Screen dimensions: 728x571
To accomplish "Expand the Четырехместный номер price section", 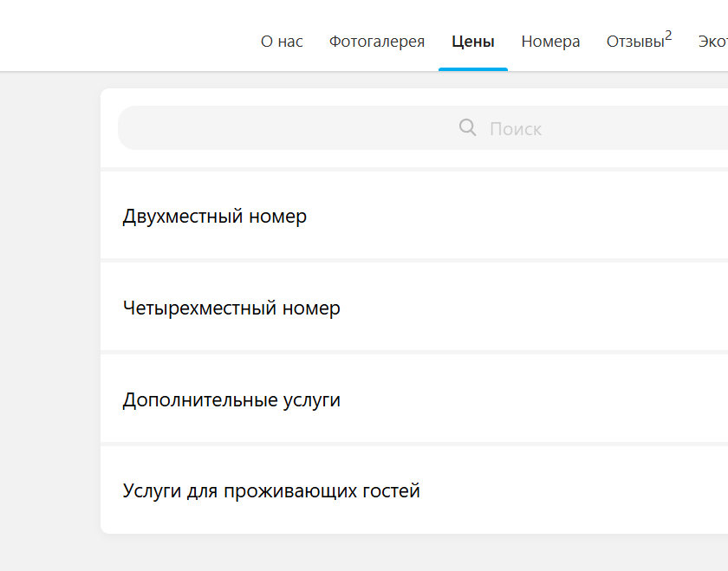I will [414, 307].
